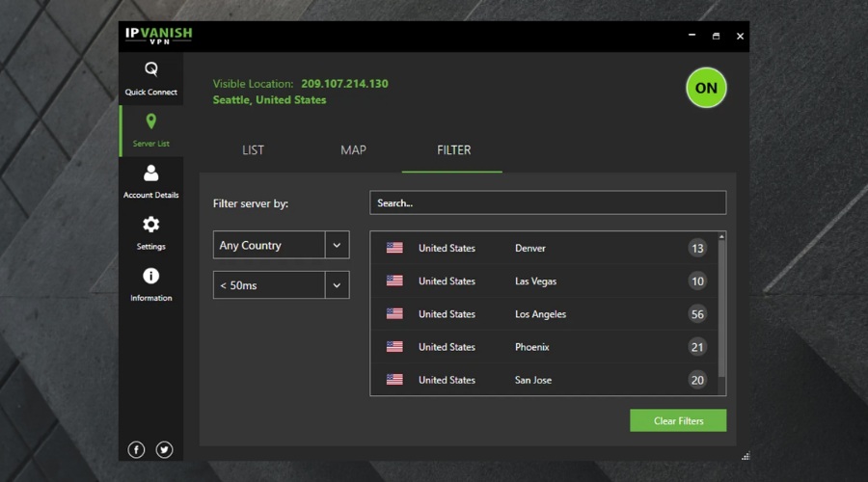868x482 pixels.
Task: Switch to the LIST tab
Action: point(253,150)
